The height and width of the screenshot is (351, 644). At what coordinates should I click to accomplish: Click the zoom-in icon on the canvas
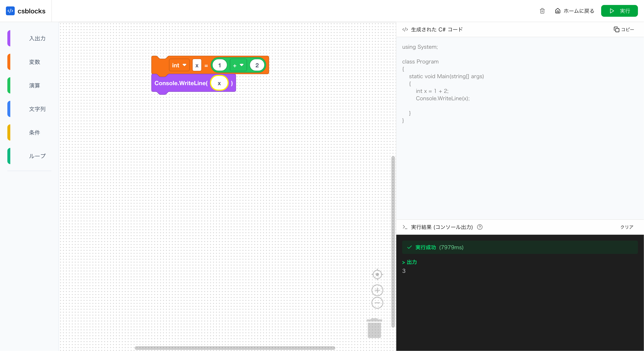pos(378,290)
